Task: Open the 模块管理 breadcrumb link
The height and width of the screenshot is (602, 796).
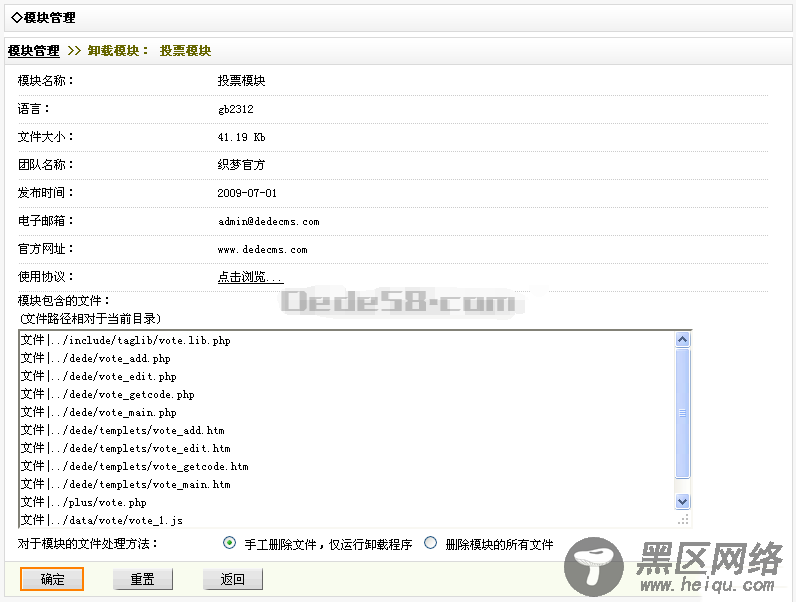Action: click(x=34, y=51)
